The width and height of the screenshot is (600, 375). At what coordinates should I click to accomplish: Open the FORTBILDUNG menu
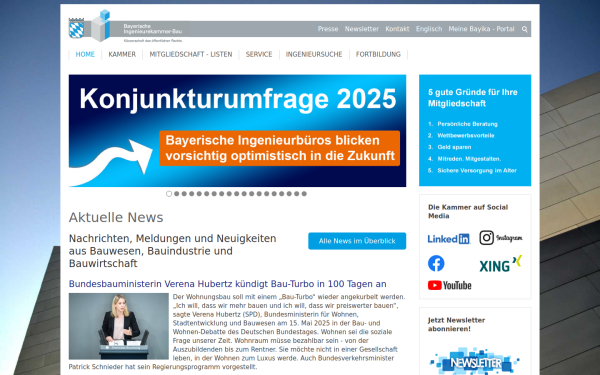(x=378, y=54)
